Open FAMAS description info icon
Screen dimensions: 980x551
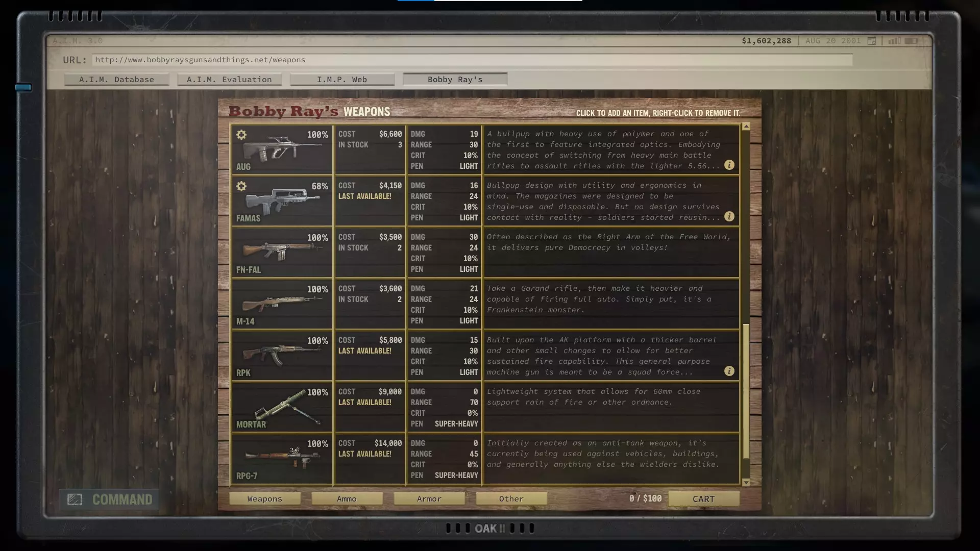click(729, 216)
